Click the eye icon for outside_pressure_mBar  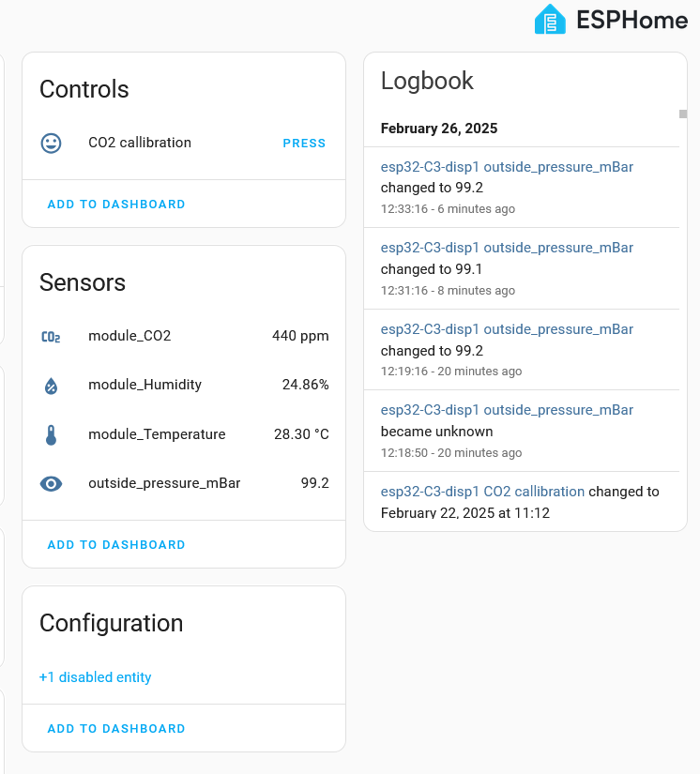pyautogui.click(x=51, y=484)
